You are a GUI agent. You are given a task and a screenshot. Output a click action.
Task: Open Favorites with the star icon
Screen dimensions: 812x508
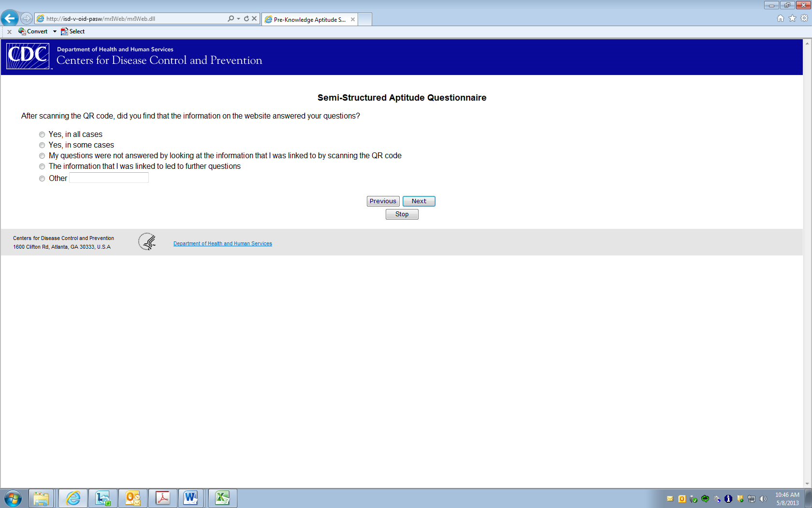(792, 18)
